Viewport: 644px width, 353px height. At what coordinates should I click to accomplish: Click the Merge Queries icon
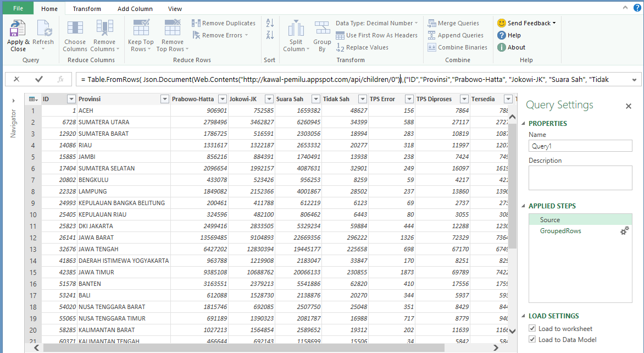click(x=432, y=23)
